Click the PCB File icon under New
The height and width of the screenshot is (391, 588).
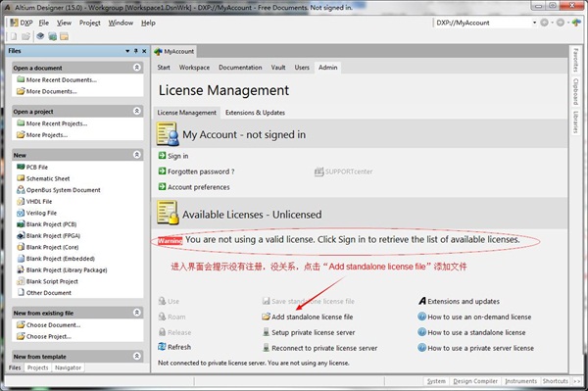21,167
